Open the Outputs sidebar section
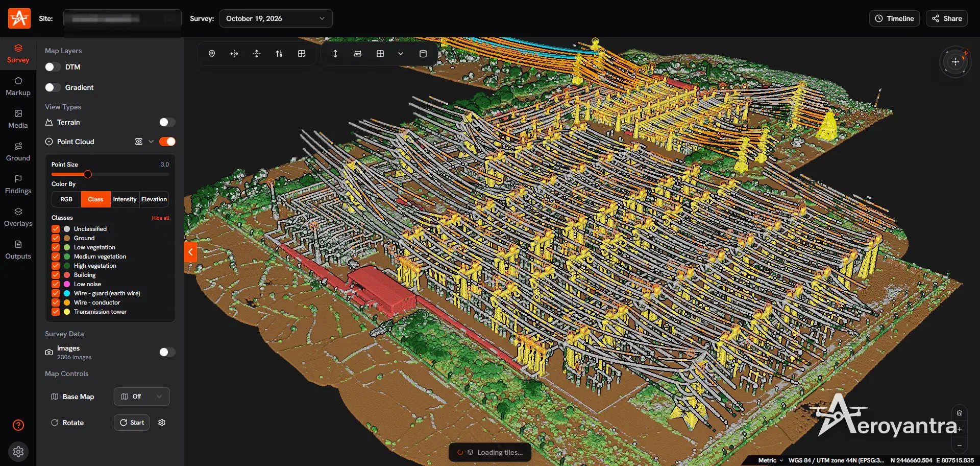 pos(18,250)
